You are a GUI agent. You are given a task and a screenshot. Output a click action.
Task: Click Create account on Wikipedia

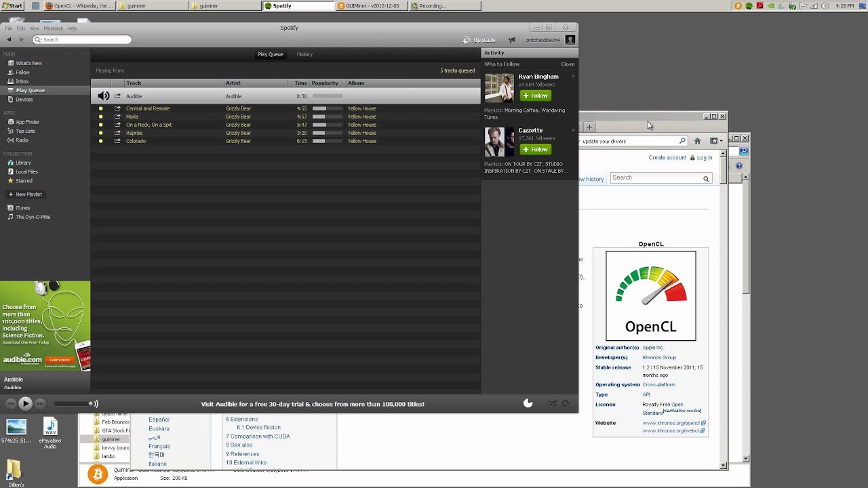667,157
